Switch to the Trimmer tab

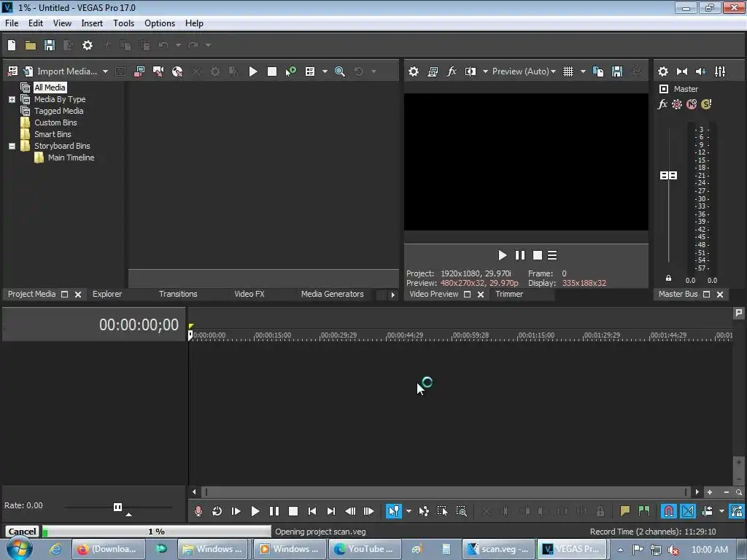(509, 295)
